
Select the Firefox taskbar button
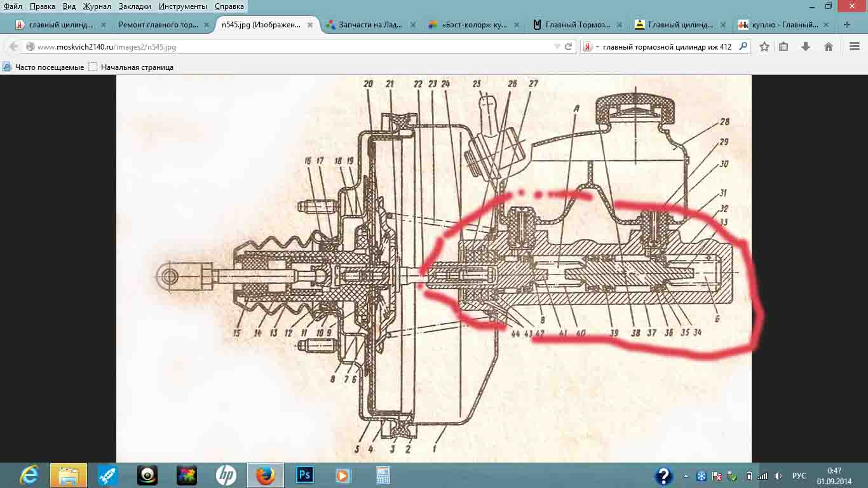click(266, 475)
